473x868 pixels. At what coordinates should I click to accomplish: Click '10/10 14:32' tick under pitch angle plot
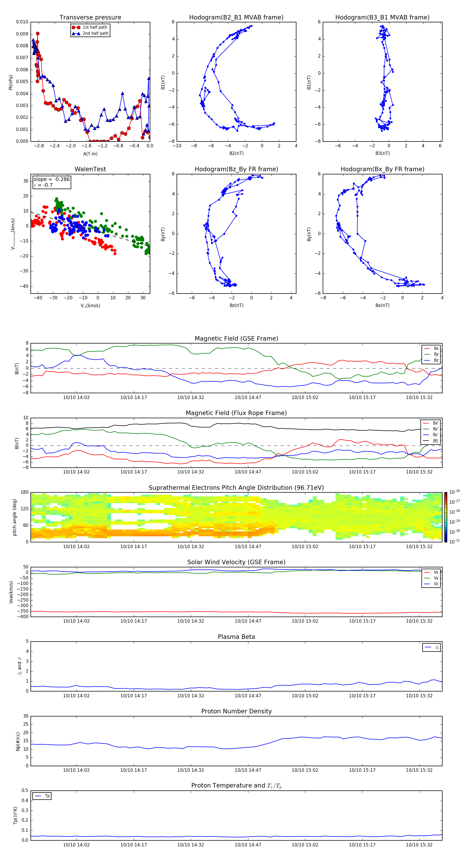[x=191, y=547]
